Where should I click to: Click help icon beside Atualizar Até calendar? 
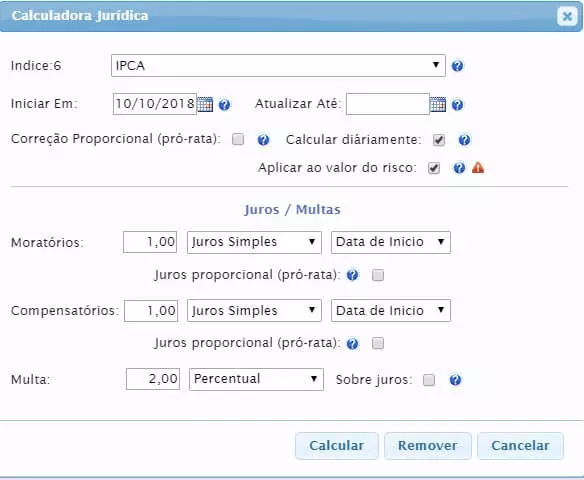point(457,105)
